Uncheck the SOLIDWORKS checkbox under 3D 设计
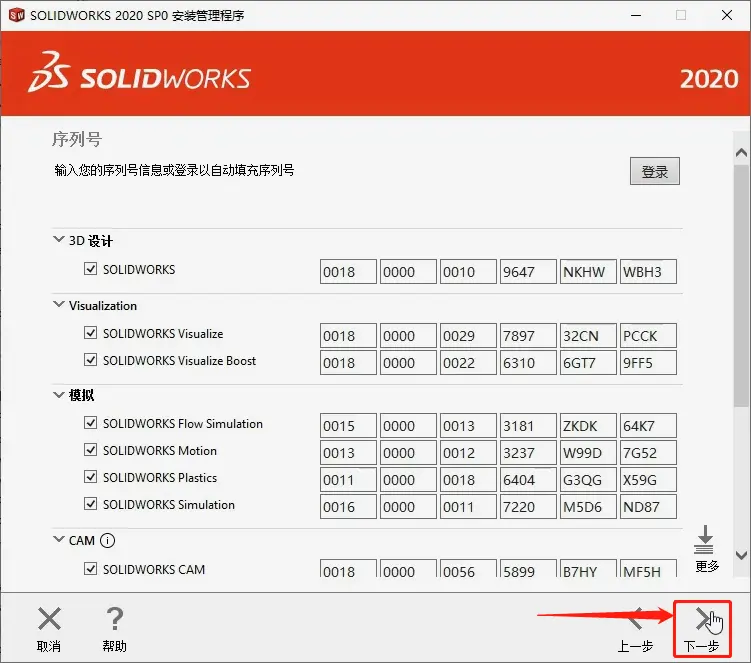The image size is (751, 663). coord(90,269)
